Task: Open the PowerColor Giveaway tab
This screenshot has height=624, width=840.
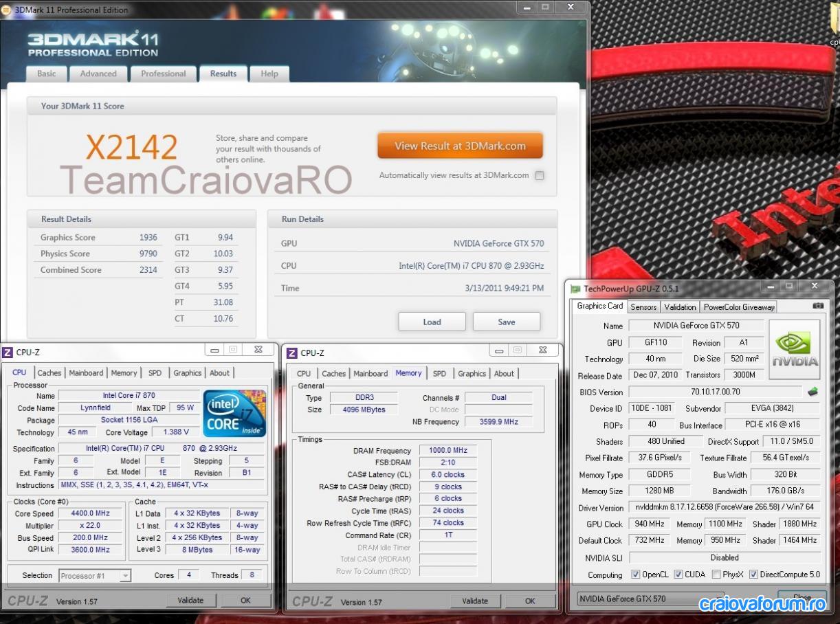Action: [x=739, y=307]
